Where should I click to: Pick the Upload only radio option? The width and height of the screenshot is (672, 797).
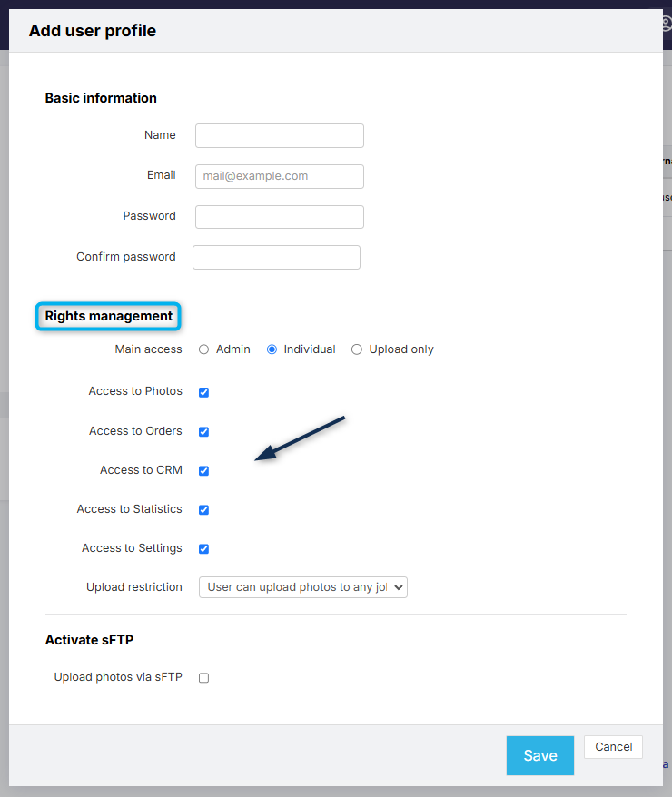pyautogui.click(x=357, y=349)
